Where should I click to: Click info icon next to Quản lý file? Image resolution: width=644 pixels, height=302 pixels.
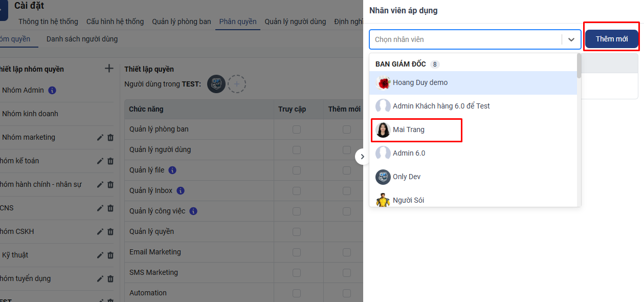172,170
